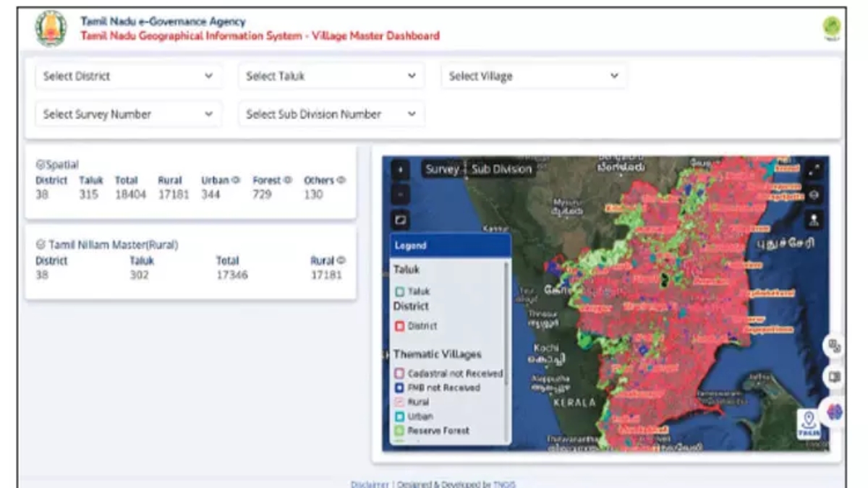The width and height of the screenshot is (868, 488).
Task: Open the map layers icon
Action: [814, 194]
